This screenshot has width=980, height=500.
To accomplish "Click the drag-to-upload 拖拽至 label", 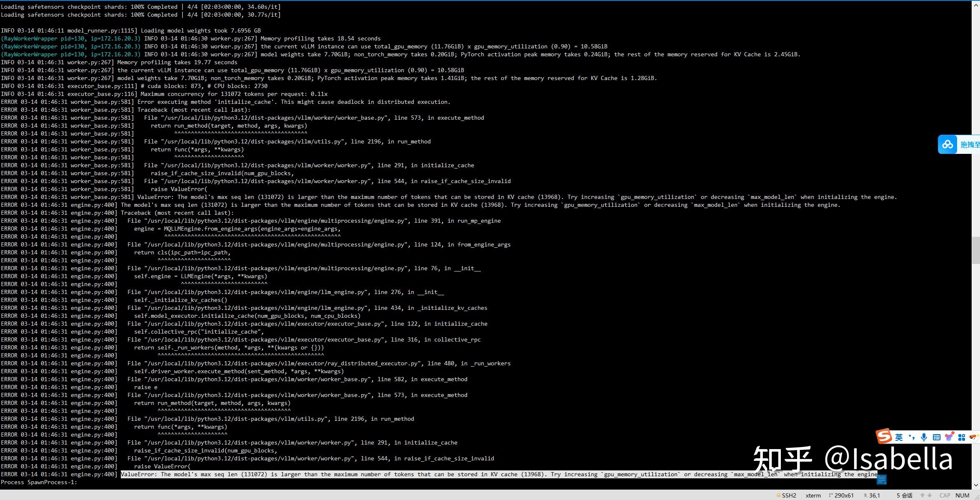I will pyautogui.click(x=970, y=145).
